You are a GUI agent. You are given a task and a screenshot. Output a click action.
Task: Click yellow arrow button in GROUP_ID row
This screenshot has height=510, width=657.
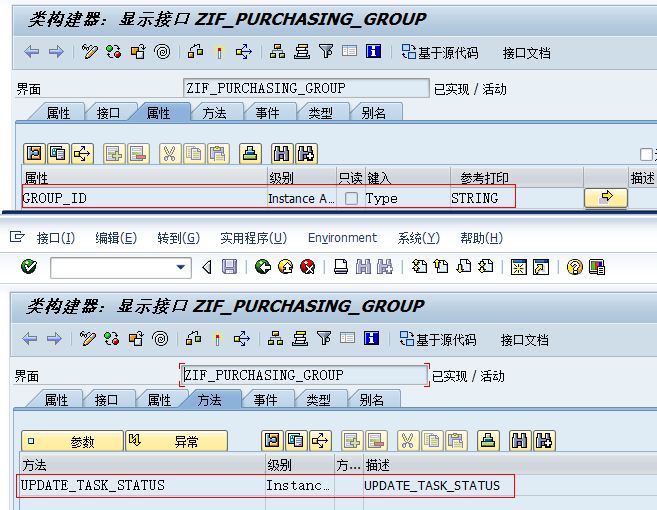[606, 198]
